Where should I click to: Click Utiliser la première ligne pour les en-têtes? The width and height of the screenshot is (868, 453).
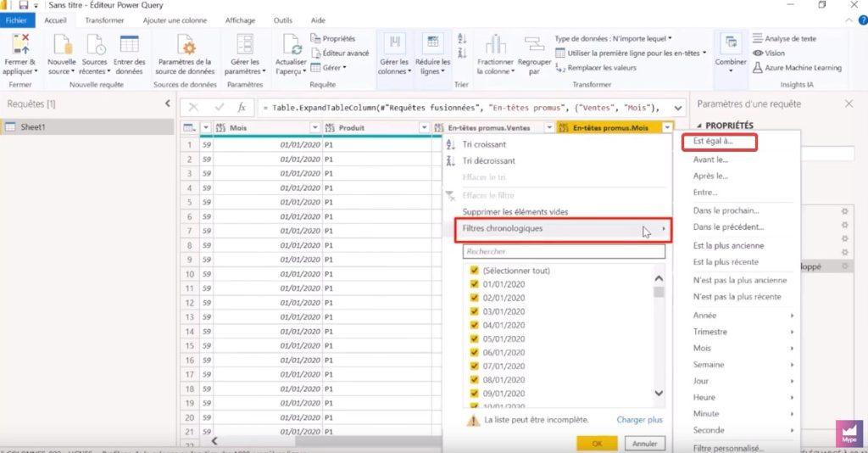point(631,53)
